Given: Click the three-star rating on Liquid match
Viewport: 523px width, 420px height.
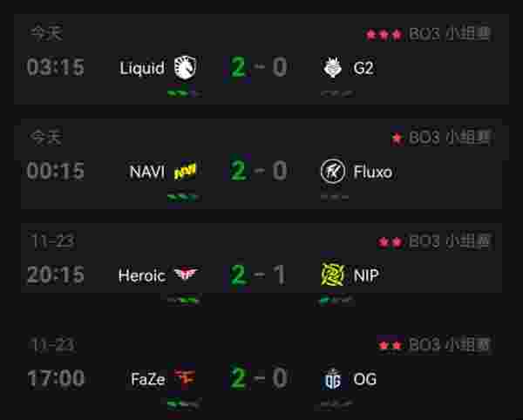Looking at the screenshot, I should (x=384, y=34).
